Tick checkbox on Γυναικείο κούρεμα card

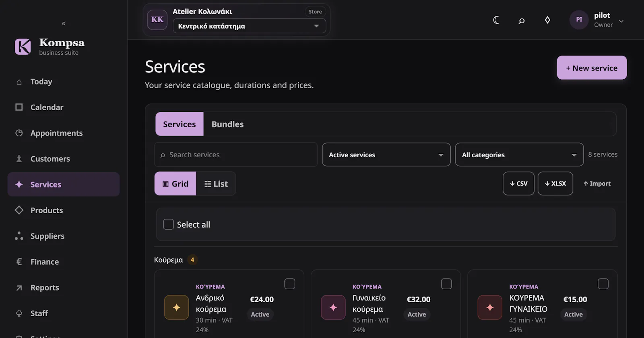[446, 284]
